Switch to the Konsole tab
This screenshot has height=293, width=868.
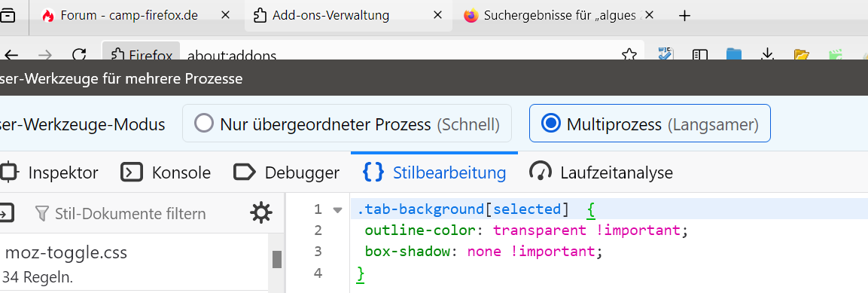pos(166,172)
